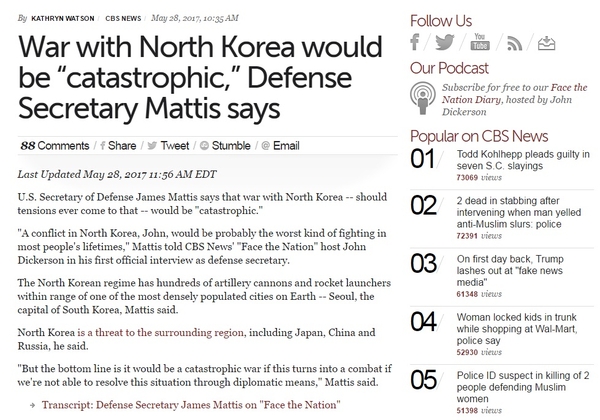Click the paragraph starting 'U.S. Secretary of Defense'
Image resolution: width=600 pixels, height=420 pixels.
(202, 204)
